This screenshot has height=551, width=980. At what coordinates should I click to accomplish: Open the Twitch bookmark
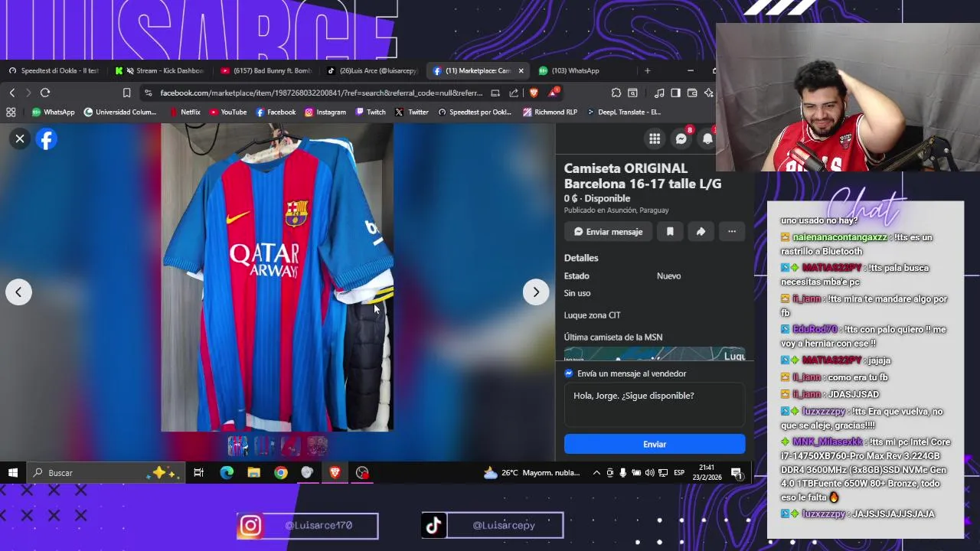pos(371,112)
